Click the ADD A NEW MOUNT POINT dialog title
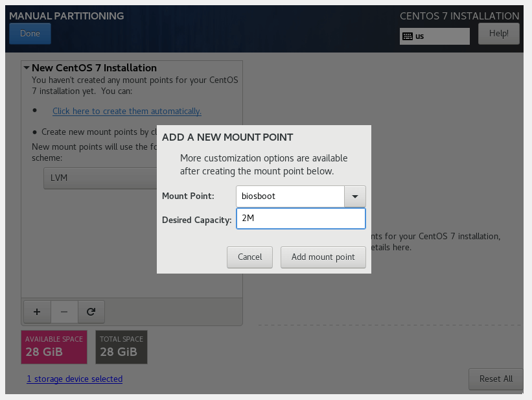Viewport: 532px width, 400px height. point(227,137)
